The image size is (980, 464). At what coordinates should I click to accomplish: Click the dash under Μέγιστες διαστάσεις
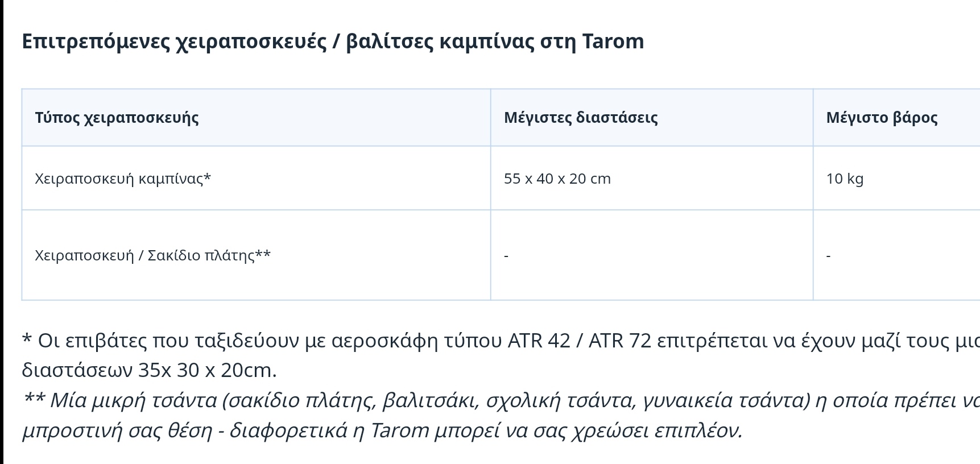[506, 256]
